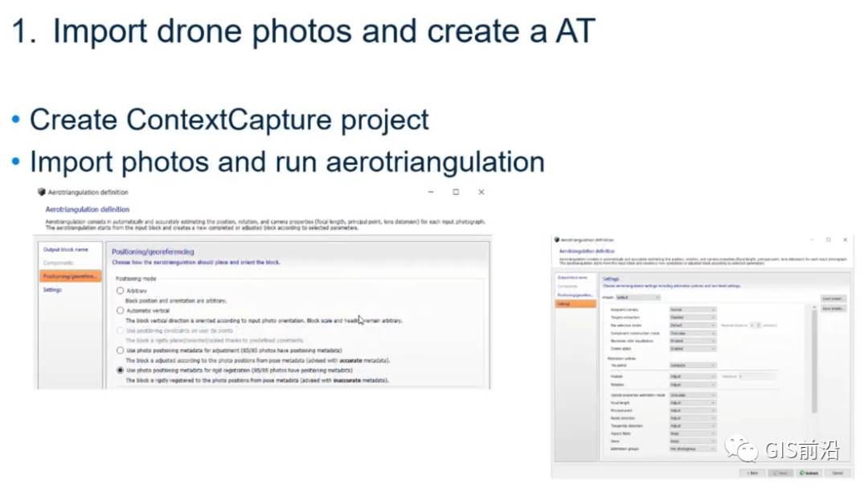Click the Settings panel scrollbar up arrow
The width and height of the screenshot is (868, 488).
click(x=814, y=307)
